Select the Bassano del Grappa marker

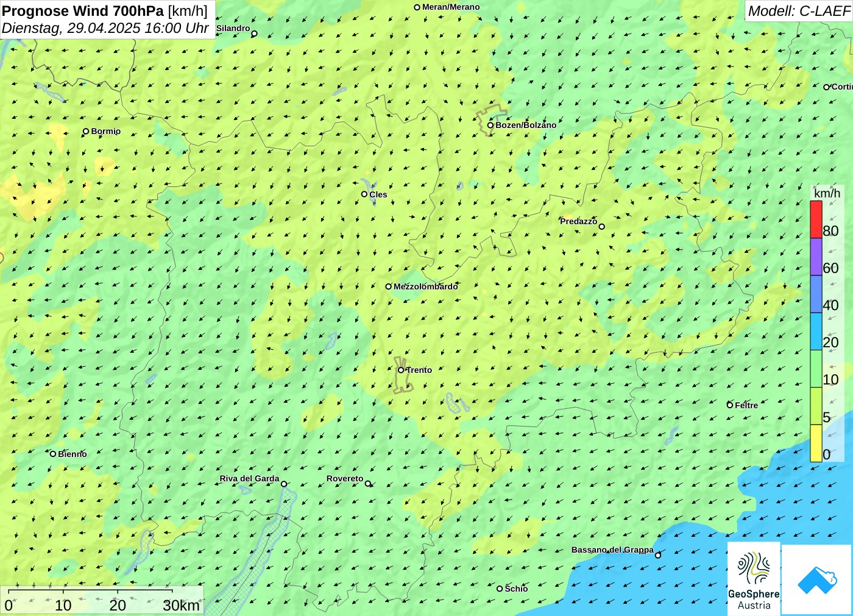point(658,555)
